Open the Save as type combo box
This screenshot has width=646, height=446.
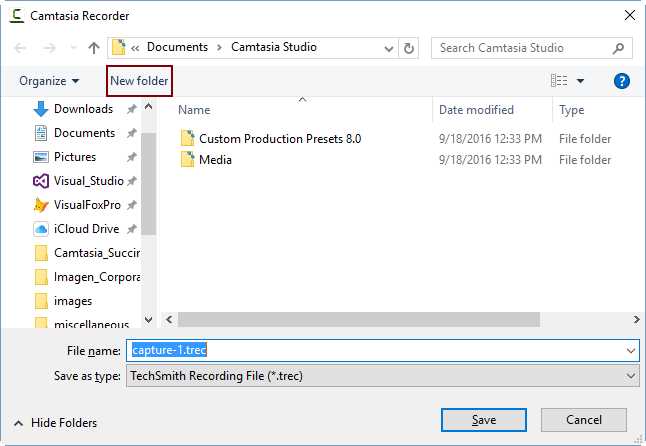[x=383, y=376]
